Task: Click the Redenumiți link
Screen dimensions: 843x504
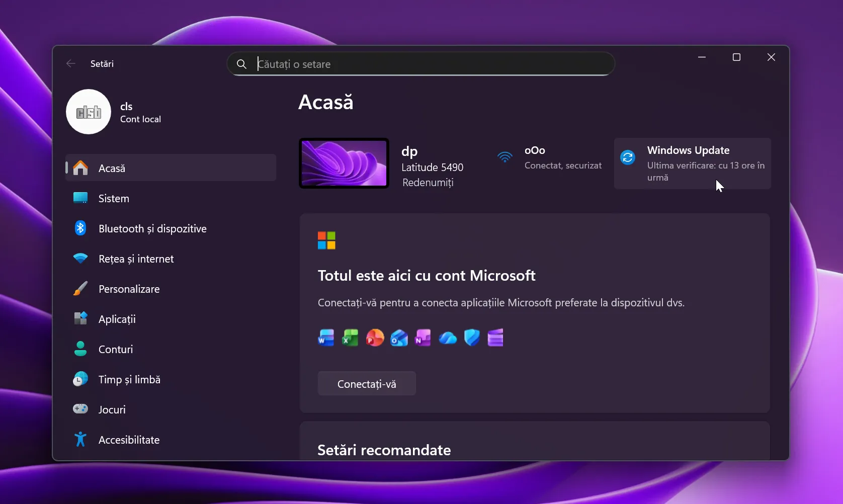Action: coord(428,183)
